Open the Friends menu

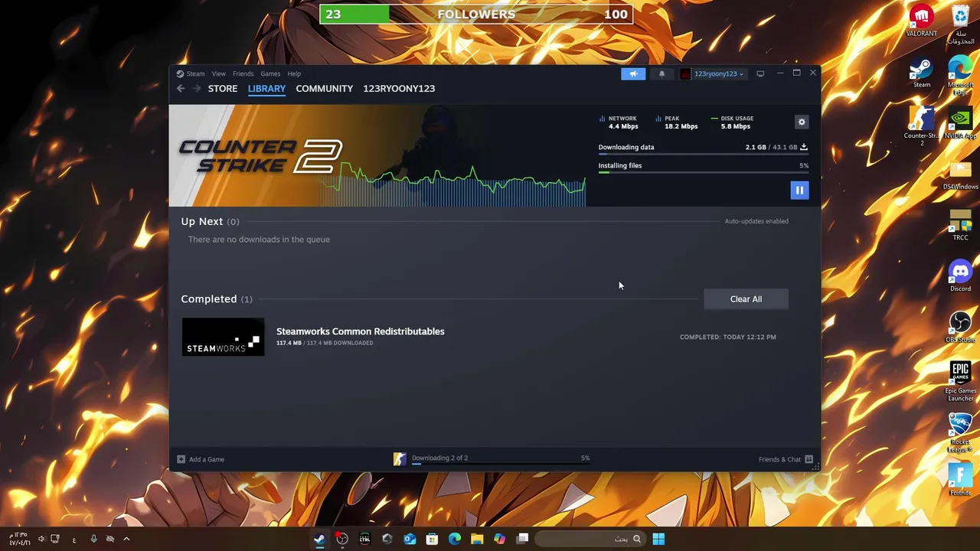243,74
